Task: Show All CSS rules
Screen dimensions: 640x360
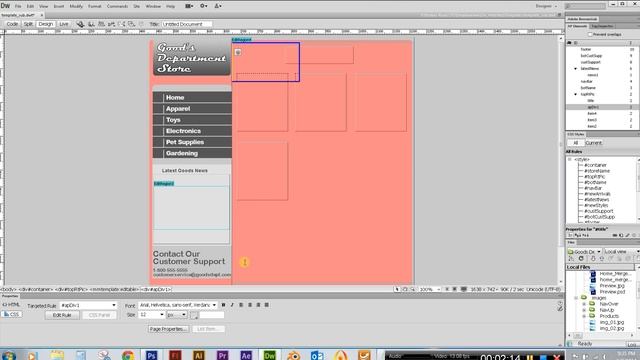Action: (576, 143)
